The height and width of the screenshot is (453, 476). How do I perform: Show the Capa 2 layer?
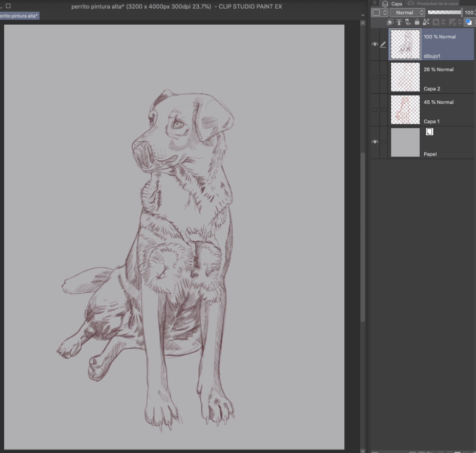pos(375,77)
